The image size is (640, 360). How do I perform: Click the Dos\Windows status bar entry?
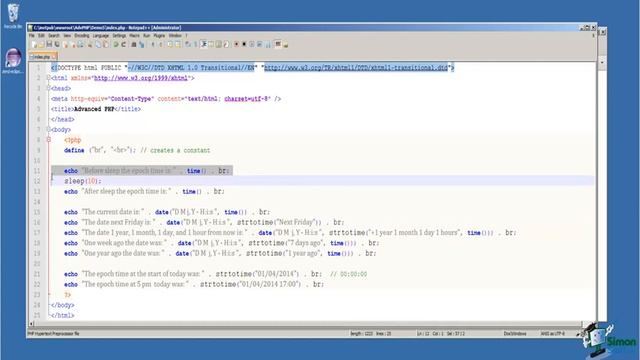click(x=515, y=333)
